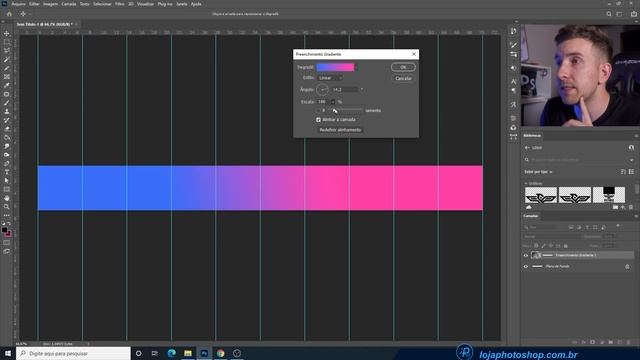
Task: Hide the Plano de Fundo layer
Action: coord(526,267)
